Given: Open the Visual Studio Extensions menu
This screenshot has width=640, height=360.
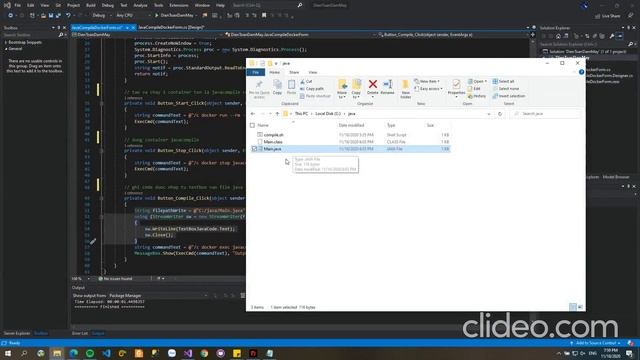Looking at the screenshot, I should [179, 5].
